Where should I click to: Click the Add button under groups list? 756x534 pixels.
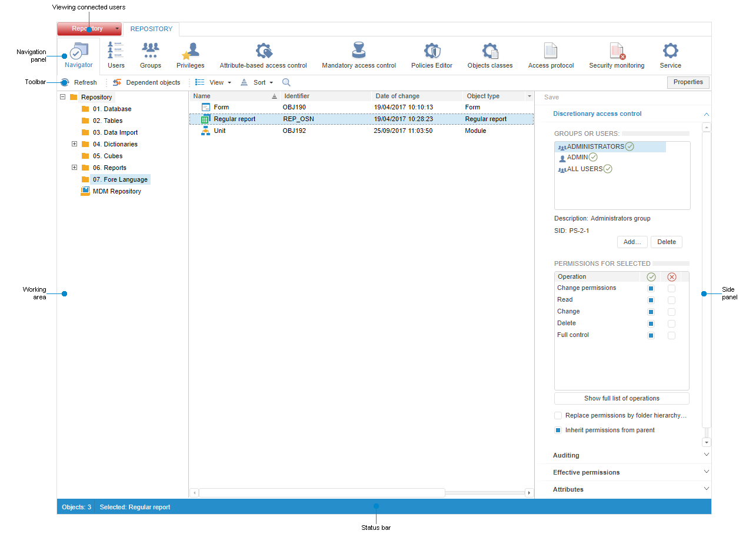(x=632, y=242)
